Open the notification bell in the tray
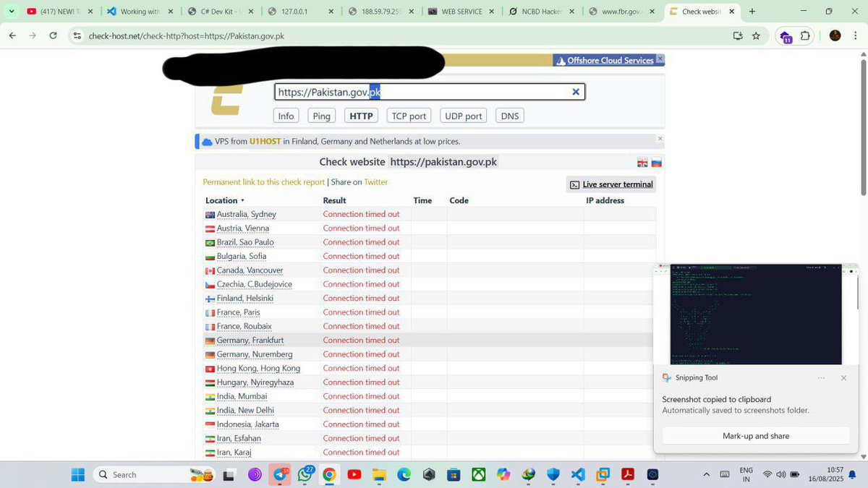The width and height of the screenshot is (868, 488). [x=852, y=475]
